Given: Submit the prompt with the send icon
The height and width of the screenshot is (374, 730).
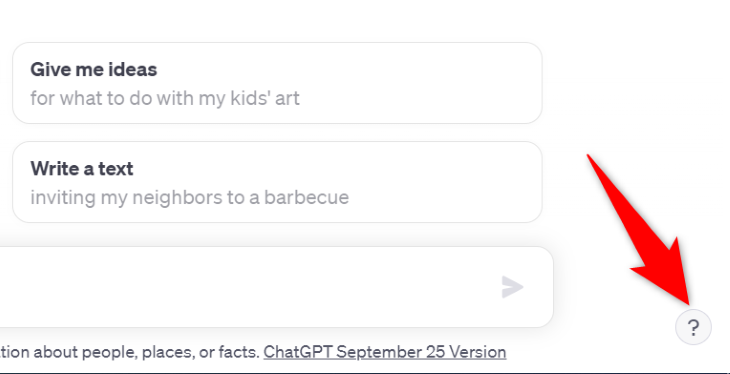Looking at the screenshot, I should coord(513,287).
